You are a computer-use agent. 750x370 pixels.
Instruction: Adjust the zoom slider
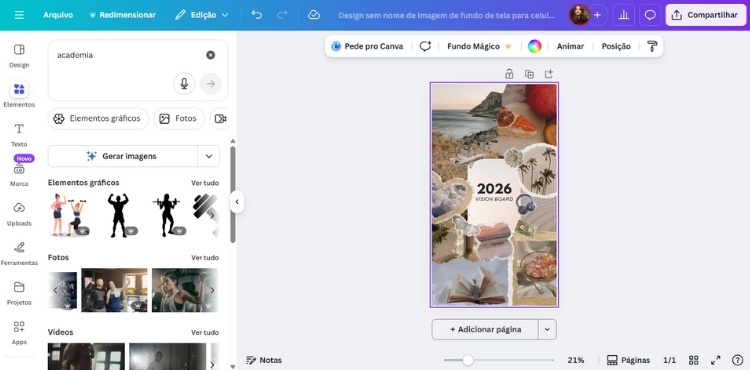468,360
